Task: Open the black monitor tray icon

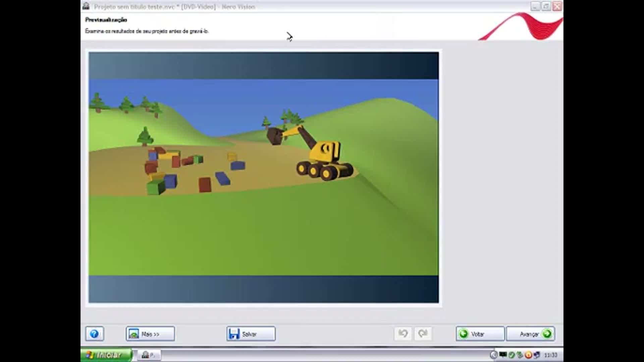Action: 503,355
